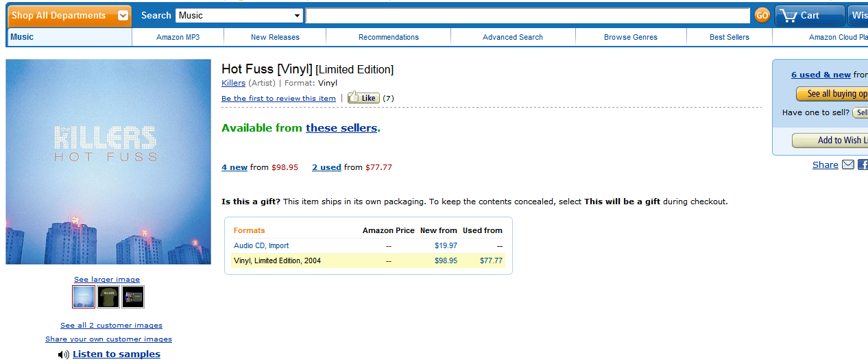Share this item via the email envelope icon
Viewport: 868px width, 364px height.
pyautogui.click(x=848, y=165)
